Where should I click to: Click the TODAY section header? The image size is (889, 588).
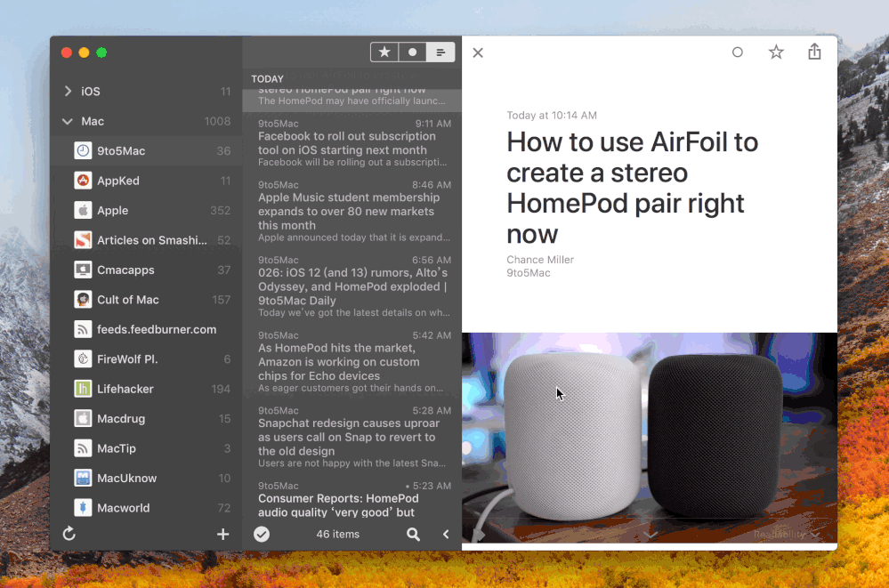coord(268,79)
